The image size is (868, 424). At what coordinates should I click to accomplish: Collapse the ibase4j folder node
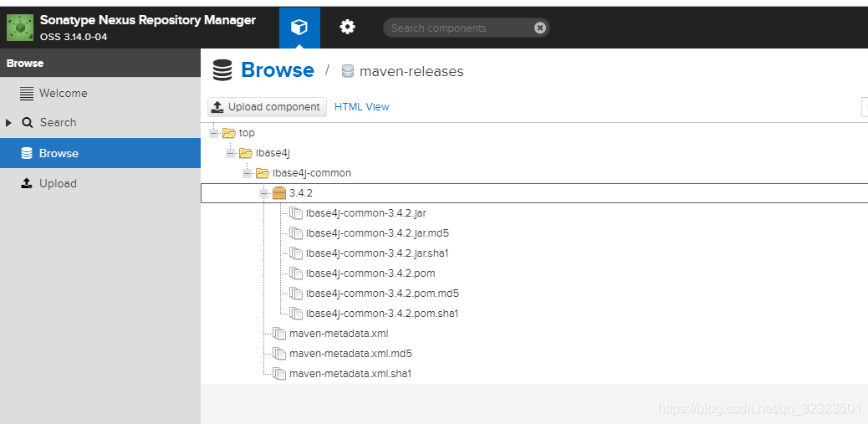click(231, 153)
